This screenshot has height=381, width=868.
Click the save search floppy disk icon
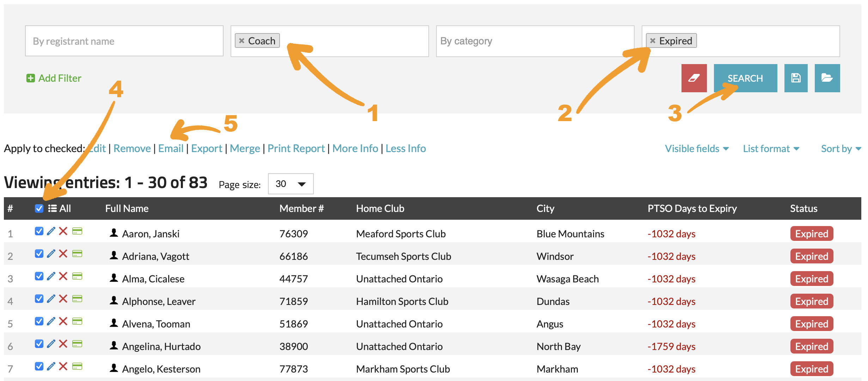coord(796,78)
